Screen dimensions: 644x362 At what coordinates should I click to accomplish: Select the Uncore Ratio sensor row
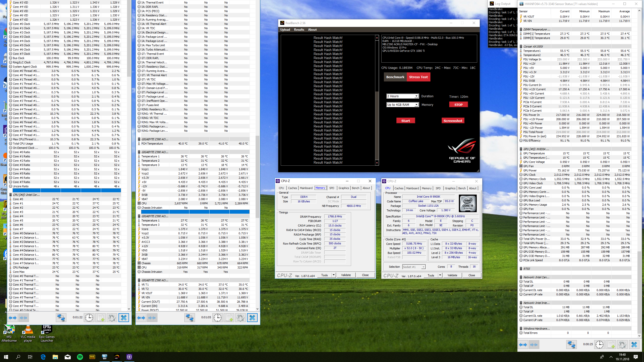click(x=65, y=186)
